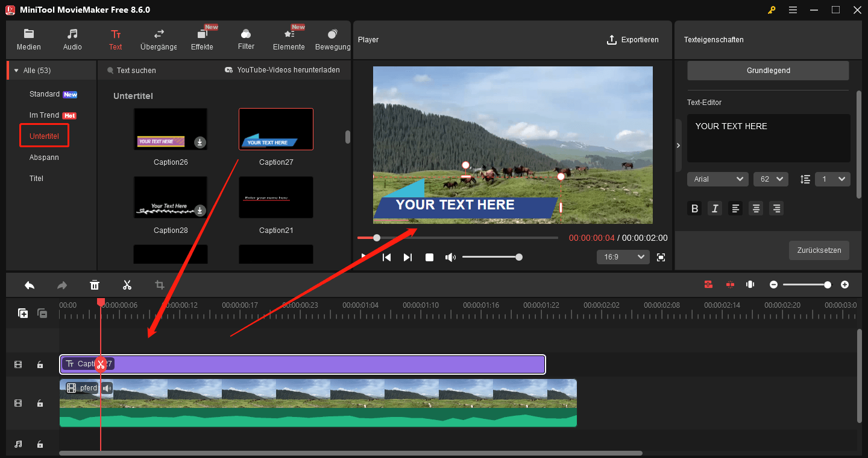Download the Caption28 template
Viewport: 868px width, 458px height.
(200, 211)
